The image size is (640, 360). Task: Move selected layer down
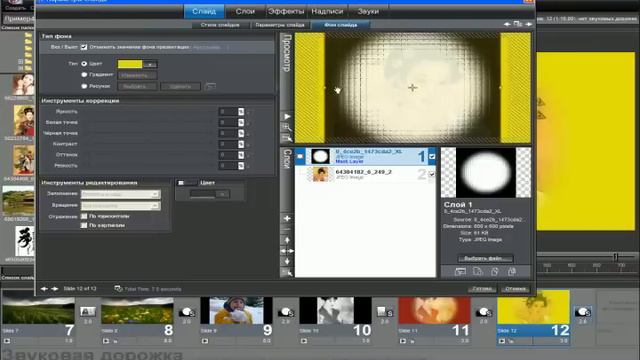coord(287,262)
